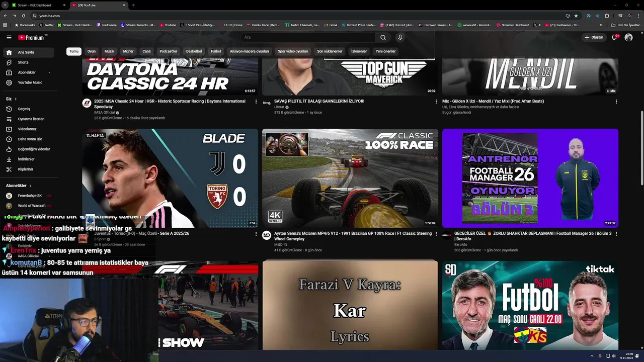Image resolution: width=644 pixels, height=362 pixels.
Task: Select the Oyun filter chip
Action: point(92,51)
